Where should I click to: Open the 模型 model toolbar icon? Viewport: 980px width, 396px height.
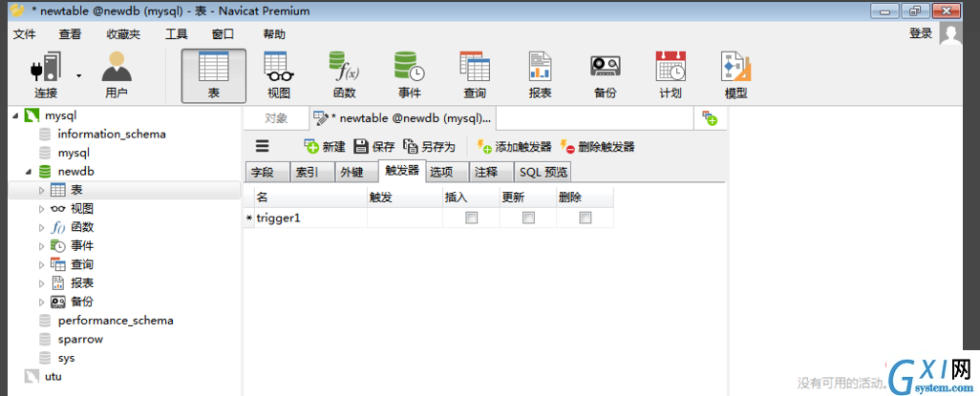tap(735, 75)
